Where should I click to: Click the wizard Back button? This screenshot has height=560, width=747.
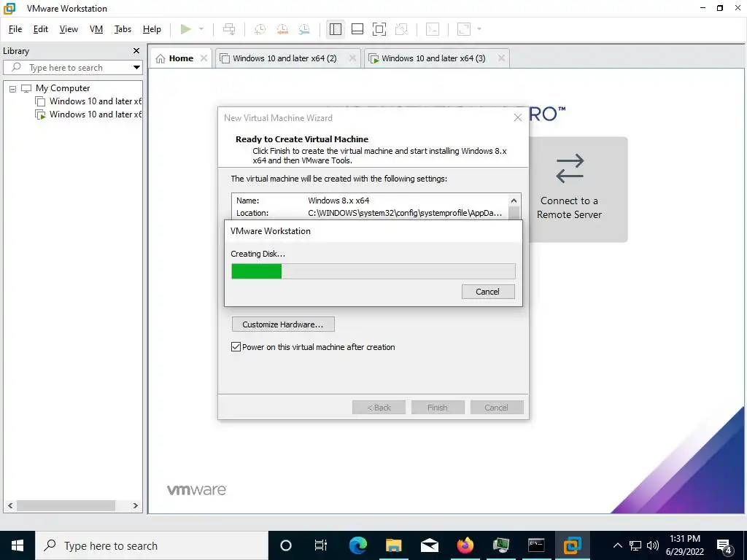379,408
